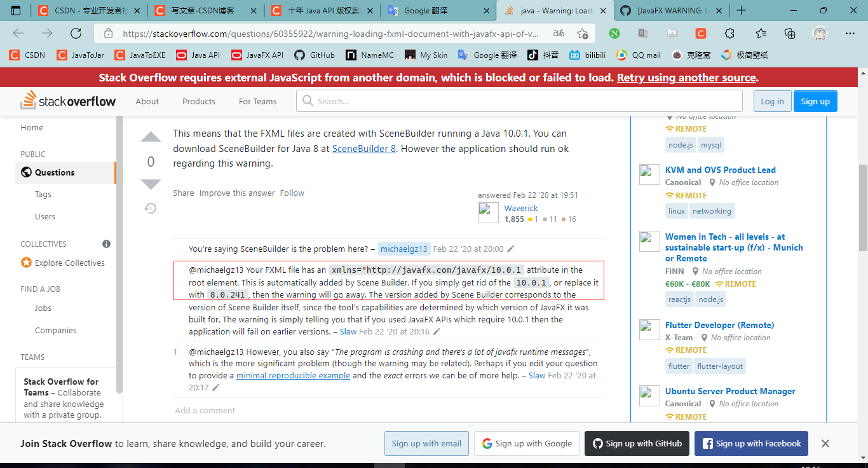Show answer revision history via the clock icon
Screen dimensions: 868x468
pos(150,208)
